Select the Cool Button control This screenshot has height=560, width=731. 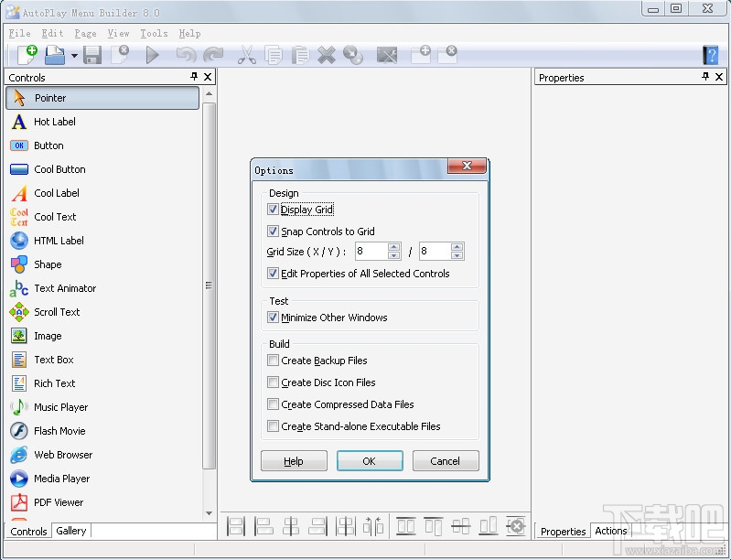click(102, 169)
